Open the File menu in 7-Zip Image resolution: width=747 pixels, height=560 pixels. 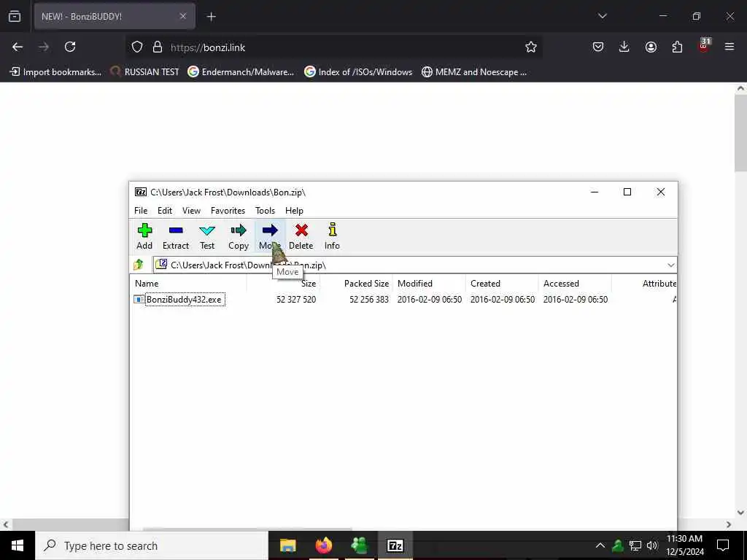[x=141, y=211]
